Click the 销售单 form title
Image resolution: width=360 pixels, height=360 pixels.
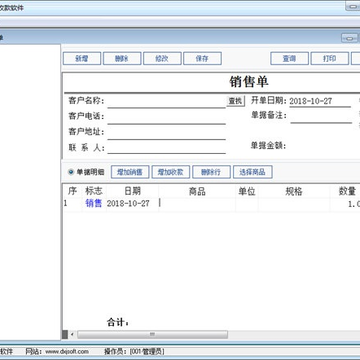249,81
